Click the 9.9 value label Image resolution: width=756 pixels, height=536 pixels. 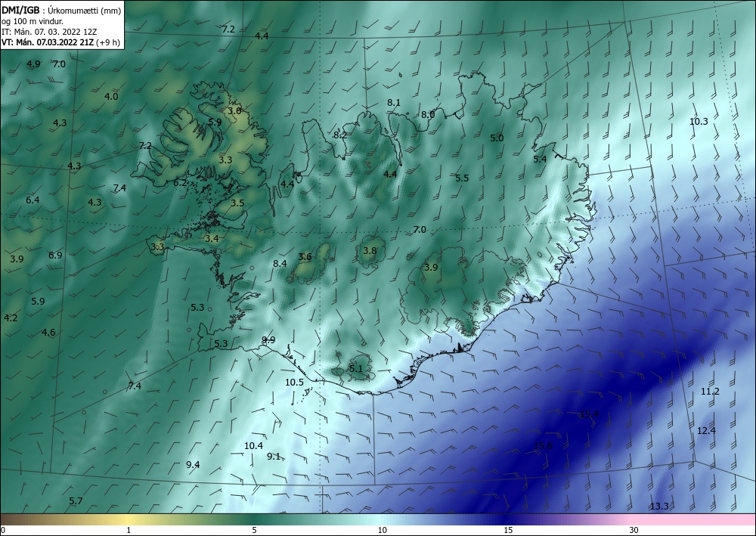pos(268,340)
